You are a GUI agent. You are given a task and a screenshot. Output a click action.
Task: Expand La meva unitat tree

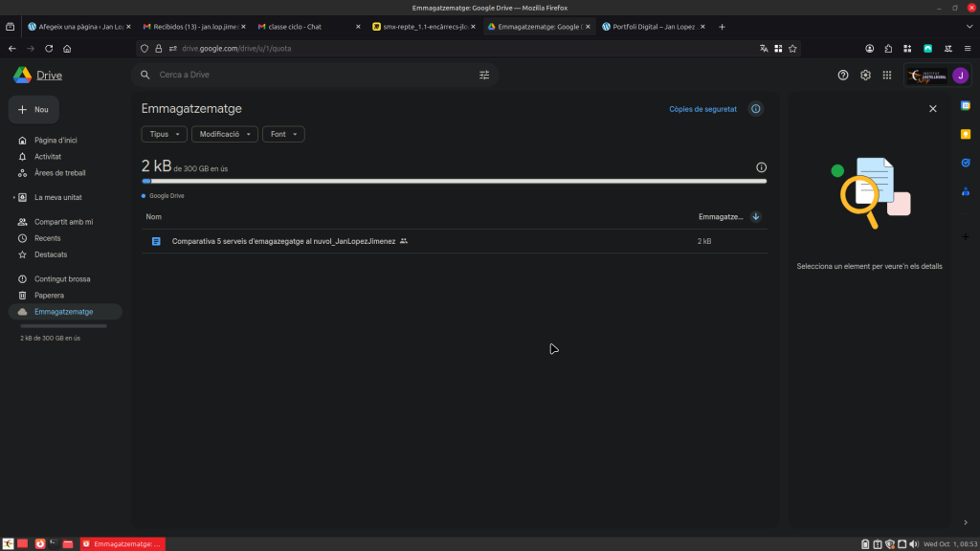[x=13, y=198]
